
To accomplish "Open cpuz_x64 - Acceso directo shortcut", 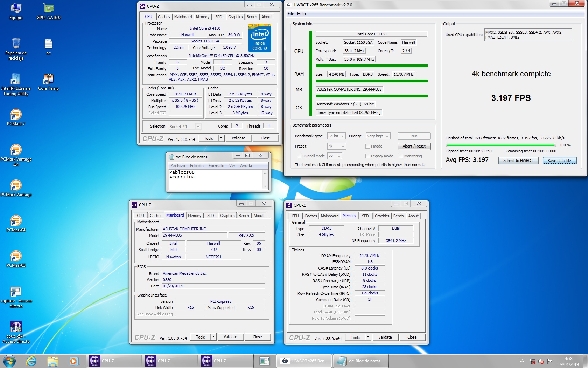I will click(x=16, y=332).
